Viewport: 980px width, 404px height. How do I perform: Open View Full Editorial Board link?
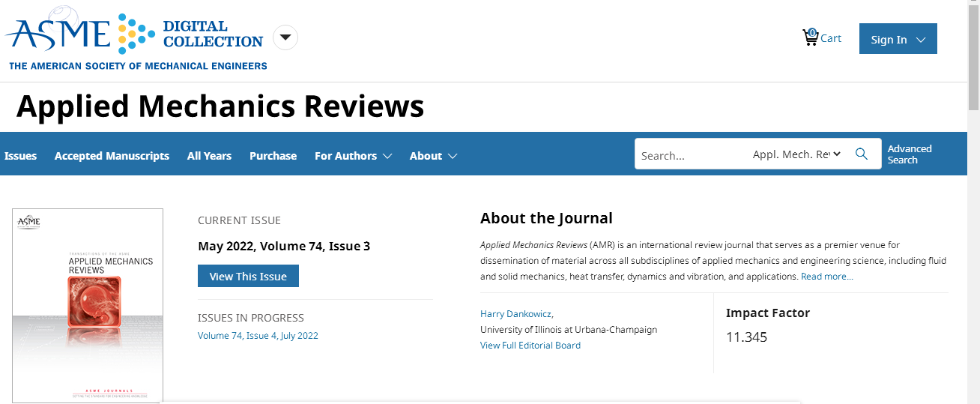pyautogui.click(x=530, y=346)
